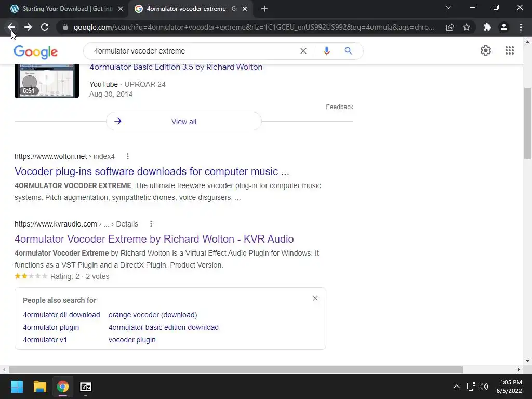
Task: Open File Explorer from the taskbar
Action: click(39, 387)
